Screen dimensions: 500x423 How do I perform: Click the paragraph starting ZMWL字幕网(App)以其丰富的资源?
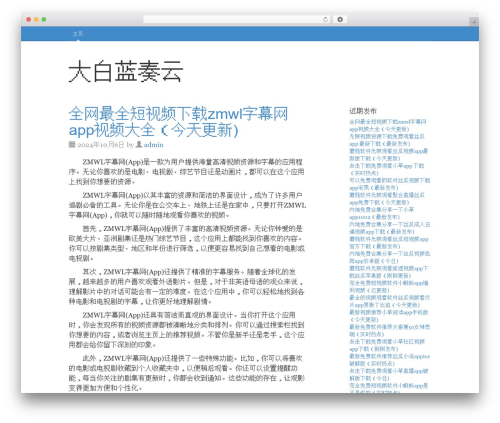click(187, 205)
